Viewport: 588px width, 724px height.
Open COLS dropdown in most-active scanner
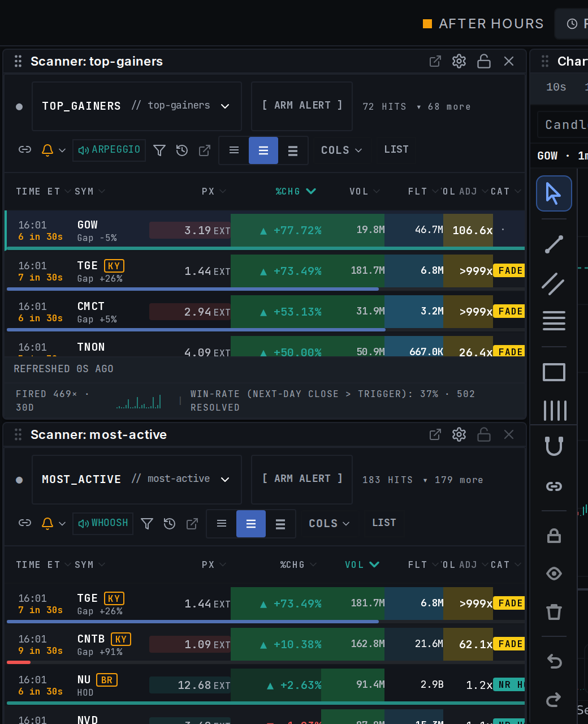[329, 524]
